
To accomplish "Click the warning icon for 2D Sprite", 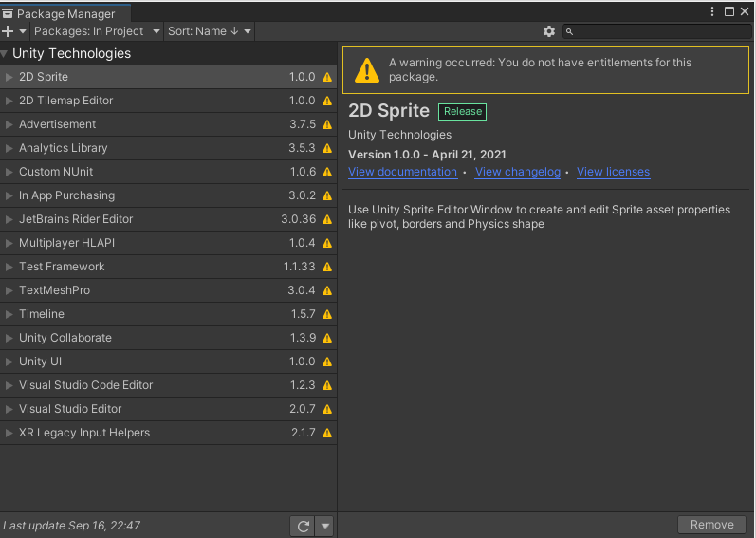I will tap(327, 77).
